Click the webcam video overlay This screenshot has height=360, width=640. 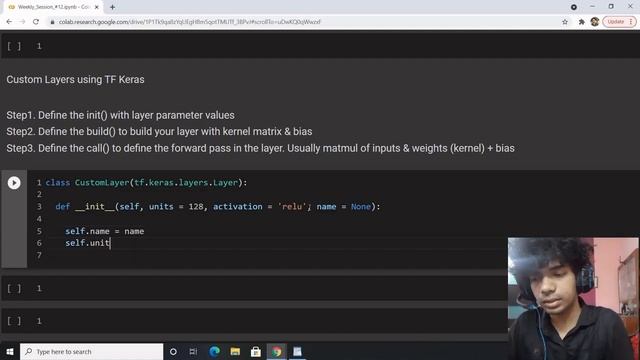click(573, 298)
